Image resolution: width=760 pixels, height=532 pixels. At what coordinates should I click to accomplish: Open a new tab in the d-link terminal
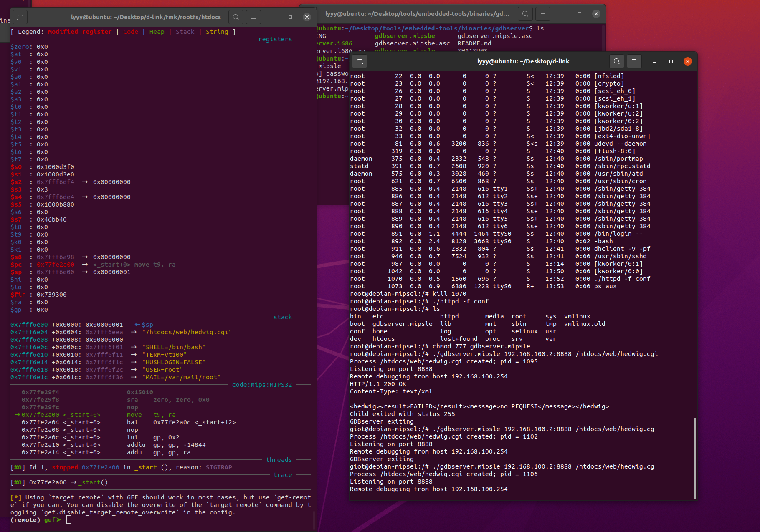360,61
